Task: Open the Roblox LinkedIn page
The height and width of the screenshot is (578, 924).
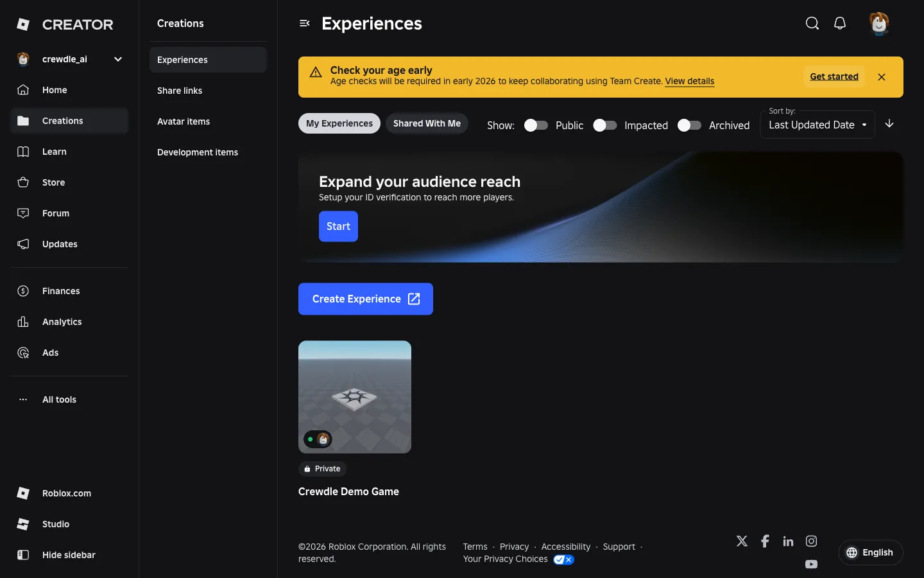Action: [788, 541]
